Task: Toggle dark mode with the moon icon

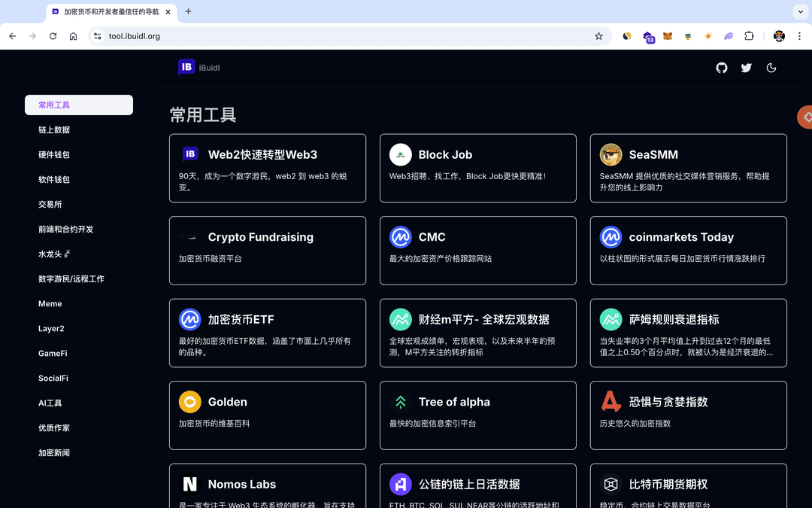Action: tap(771, 68)
